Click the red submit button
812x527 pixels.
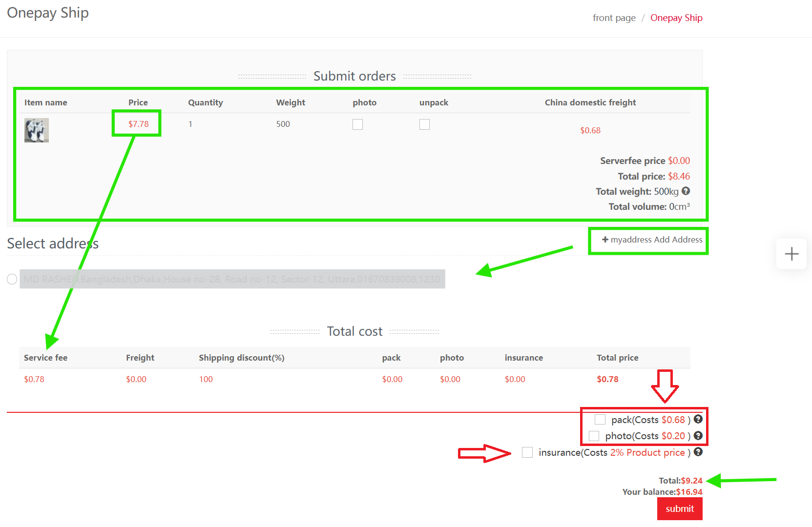coord(680,508)
